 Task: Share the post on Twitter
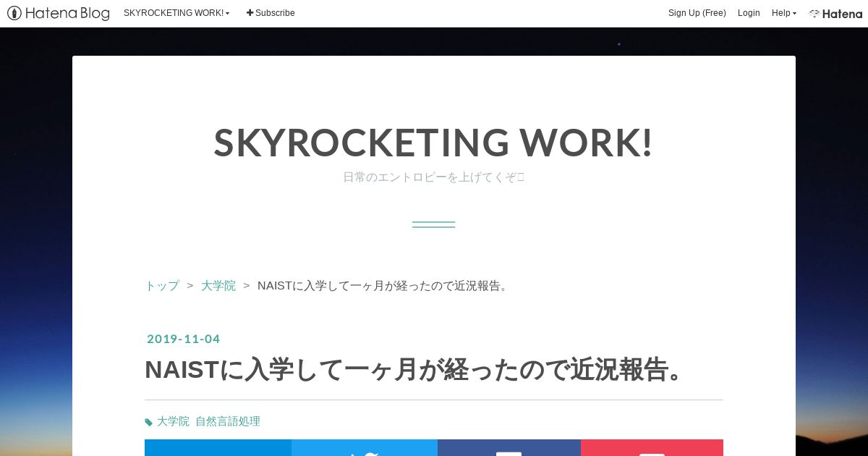(x=365, y=448)
